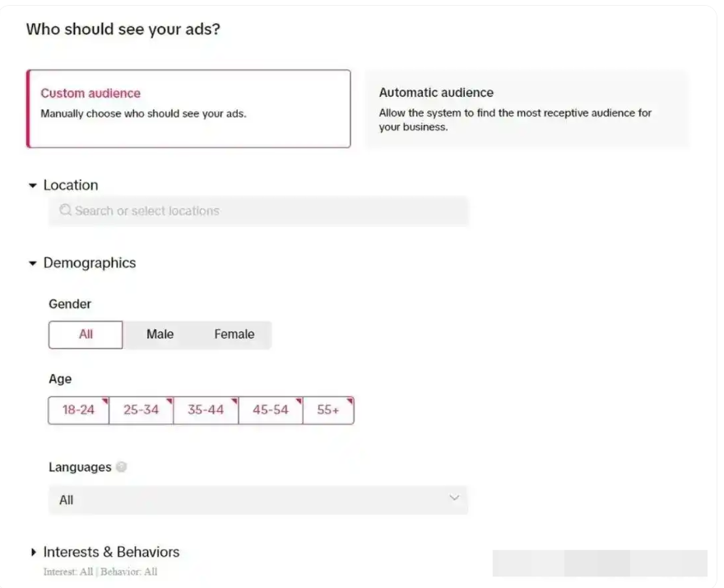This screenshot has height=588, width=724.
Task: Select the Custom audience option
Action: click(x=189, y=109)
